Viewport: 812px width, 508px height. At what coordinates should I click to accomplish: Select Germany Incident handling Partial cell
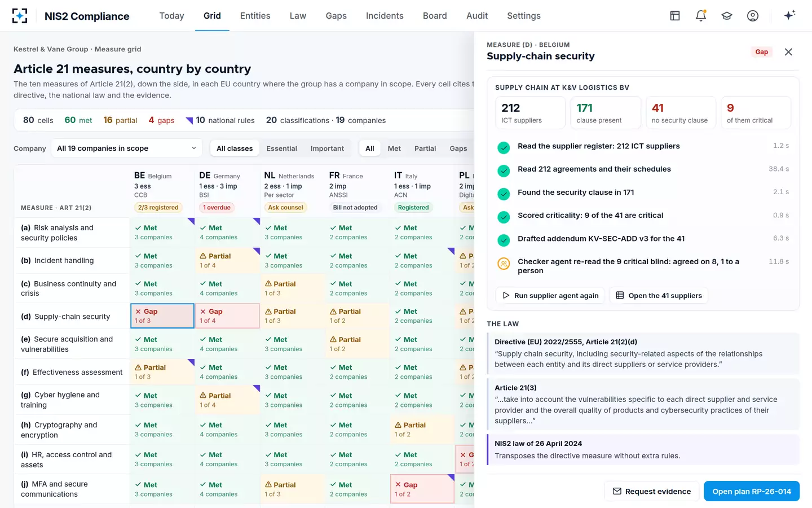[x=227, y=260]
